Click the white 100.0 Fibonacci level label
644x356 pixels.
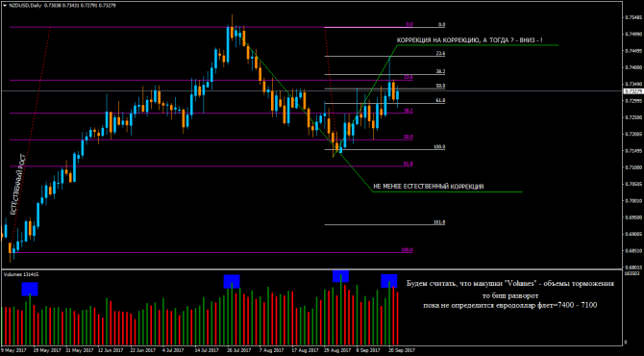click(439, 147)
